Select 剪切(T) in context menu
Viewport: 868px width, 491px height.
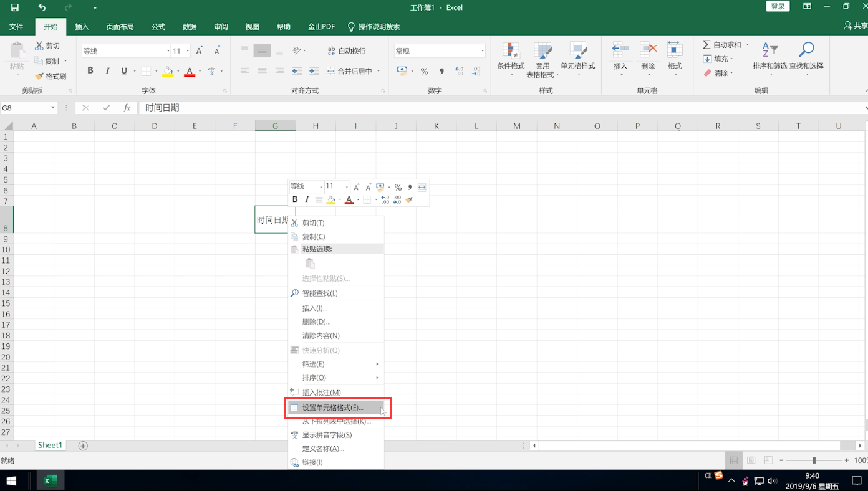tap(336, 222)
